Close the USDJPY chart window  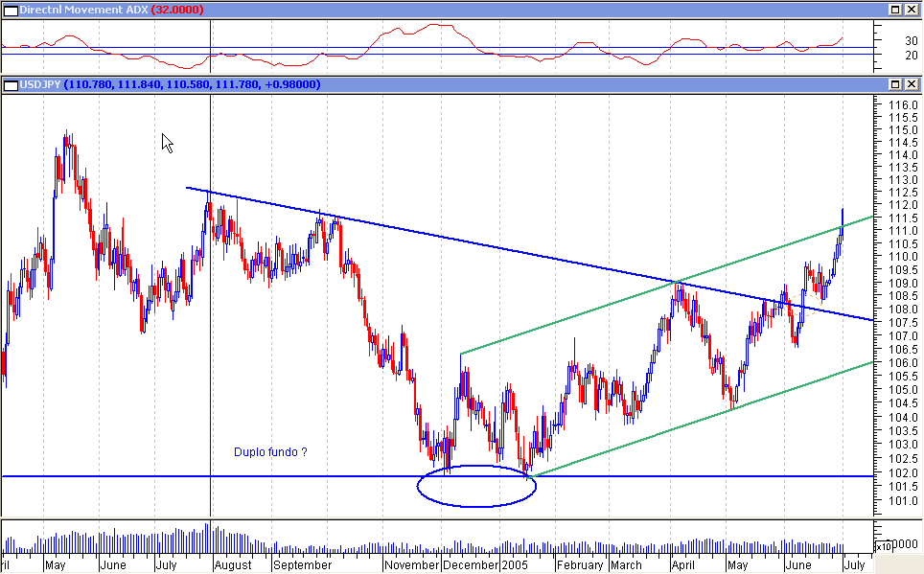(x=911, y=84)
